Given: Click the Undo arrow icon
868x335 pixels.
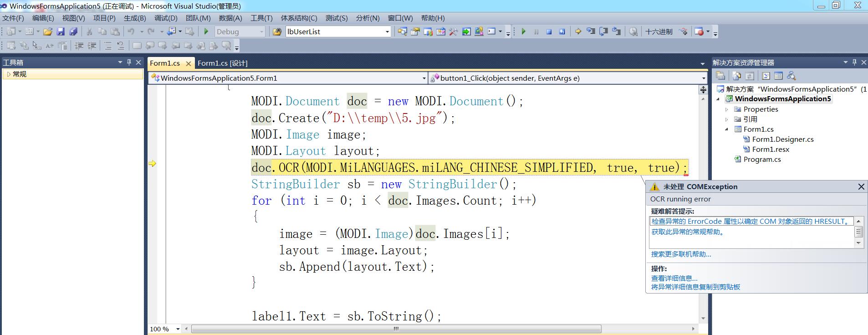Looking at the screenshot, I should tap(131, 31).
